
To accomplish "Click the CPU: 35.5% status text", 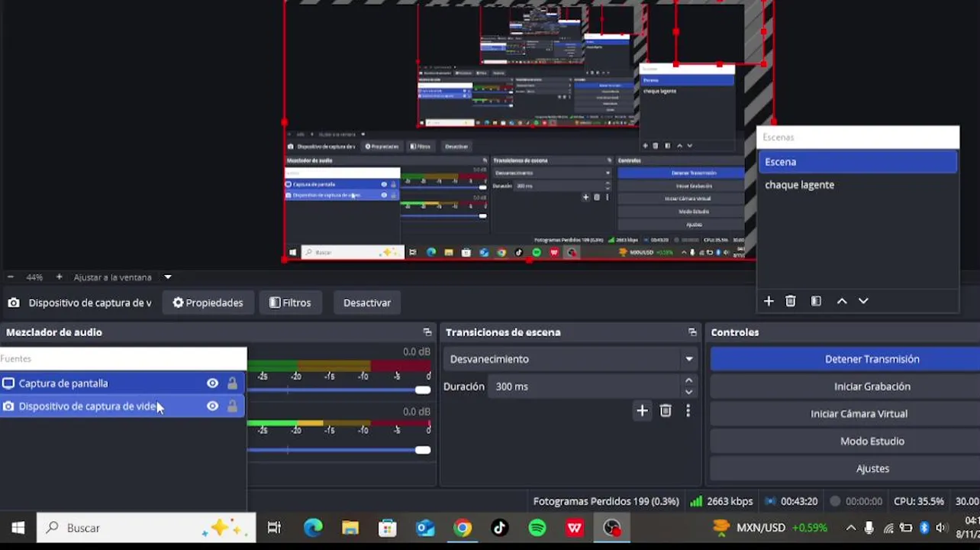I will (x=919, y=502).
